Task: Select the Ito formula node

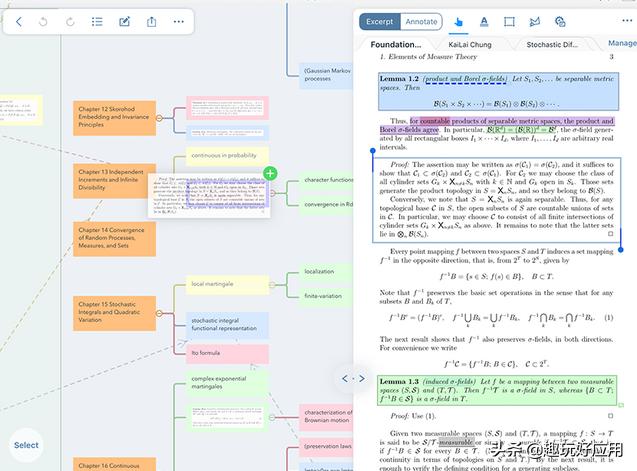Action: (x=228, y=354)
